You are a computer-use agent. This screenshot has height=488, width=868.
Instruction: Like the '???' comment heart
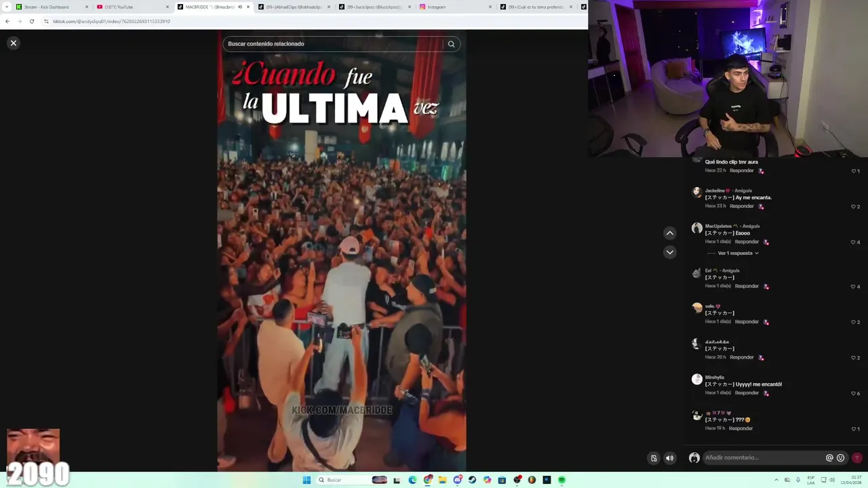point(854,429)
